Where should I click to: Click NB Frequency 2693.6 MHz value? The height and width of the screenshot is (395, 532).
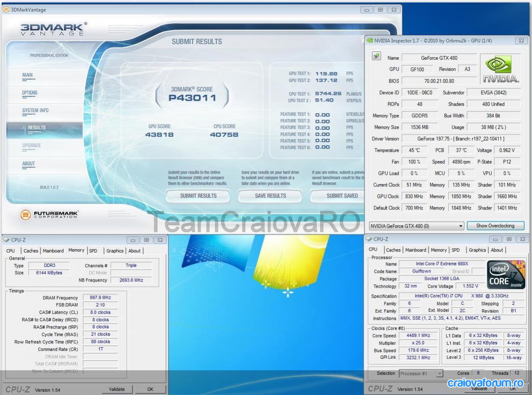[131, 280]
